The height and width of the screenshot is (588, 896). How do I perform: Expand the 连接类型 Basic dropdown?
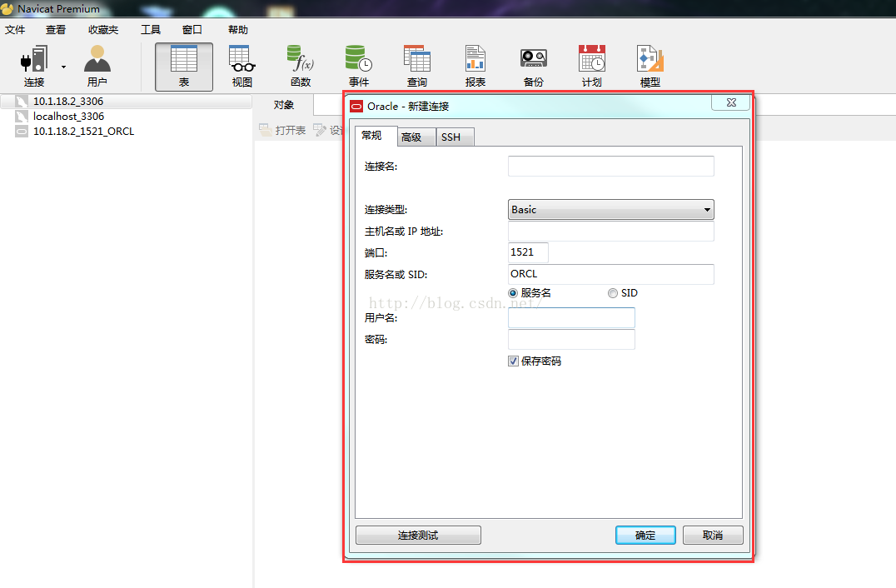coord(611,210)
